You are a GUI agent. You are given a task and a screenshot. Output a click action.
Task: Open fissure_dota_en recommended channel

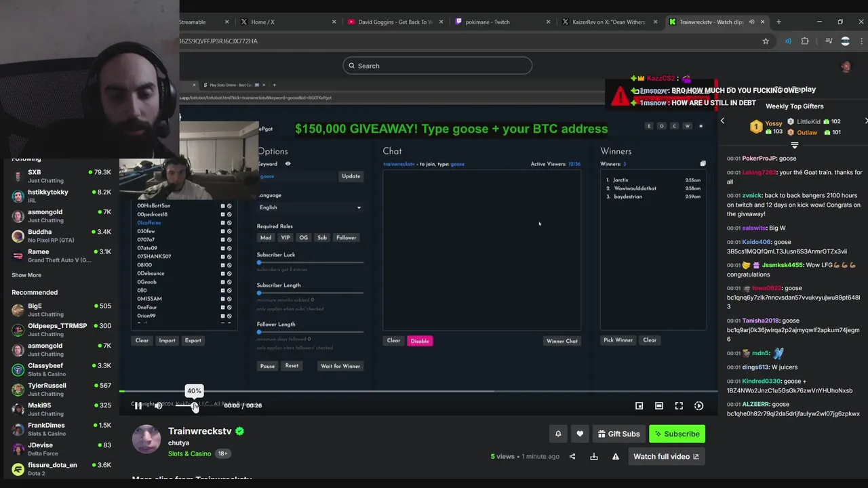61,469
